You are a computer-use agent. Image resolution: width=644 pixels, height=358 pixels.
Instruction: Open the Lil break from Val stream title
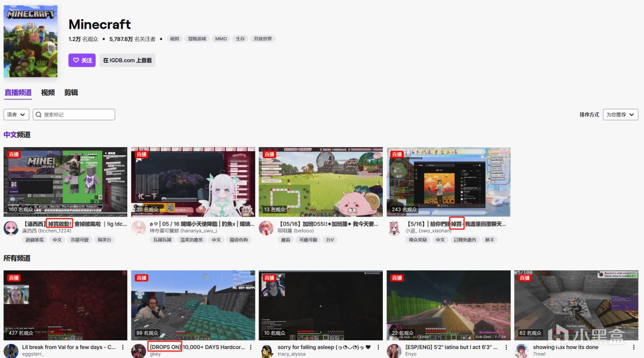(69, 347)
